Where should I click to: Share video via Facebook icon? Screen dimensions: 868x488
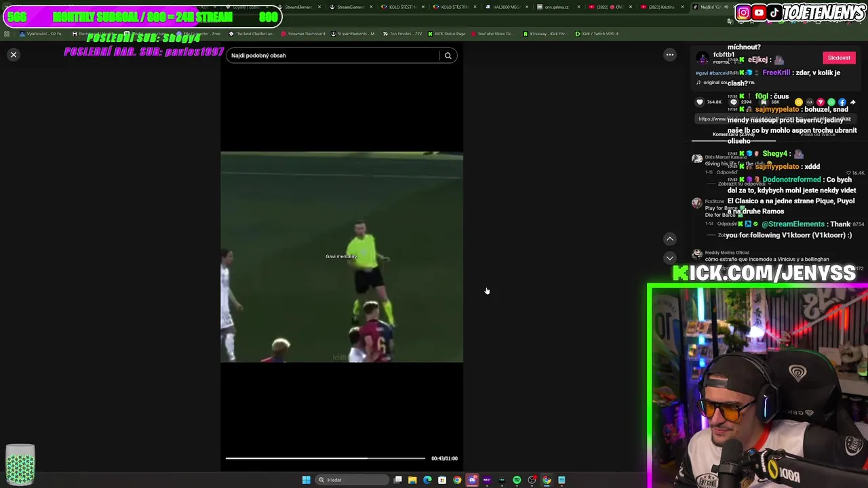click(842, 102)
